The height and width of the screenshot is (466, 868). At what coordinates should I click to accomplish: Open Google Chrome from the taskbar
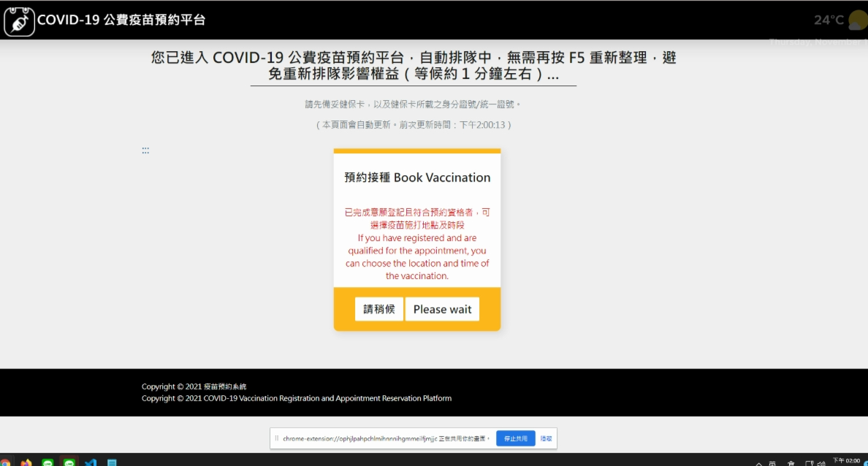point(7,461)
